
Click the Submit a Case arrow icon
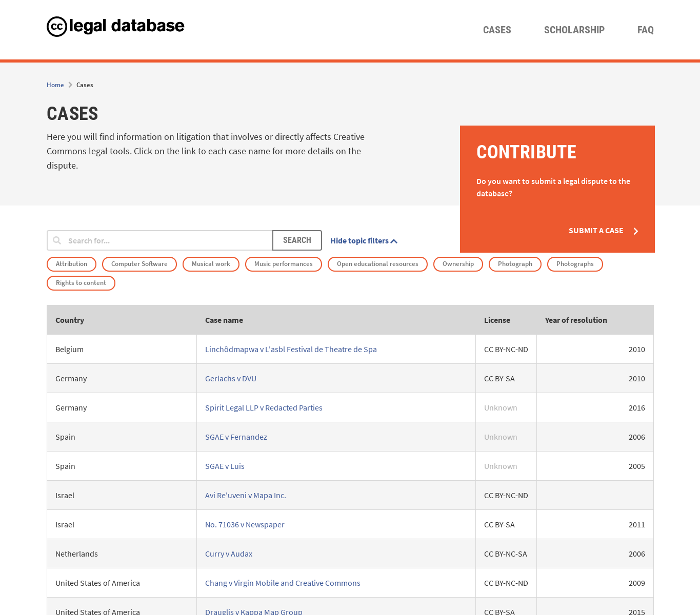(x=636, y=231)
